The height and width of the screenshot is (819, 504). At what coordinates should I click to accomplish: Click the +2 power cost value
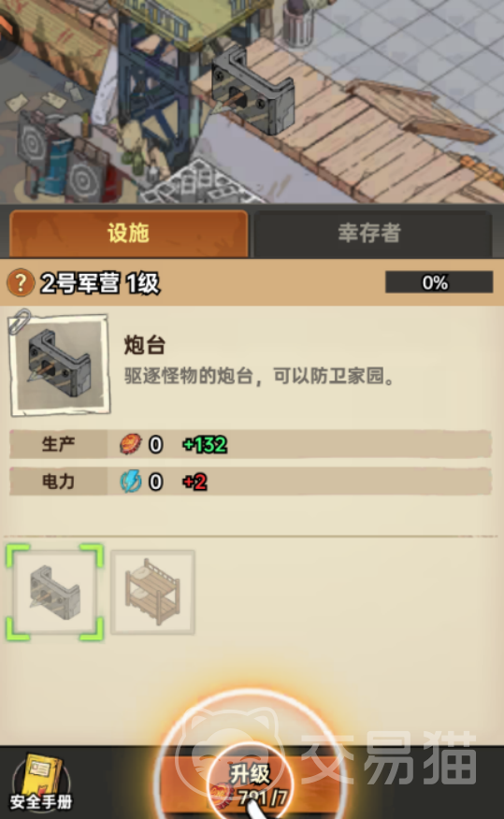pyautogui.click(x=194, y=481)
